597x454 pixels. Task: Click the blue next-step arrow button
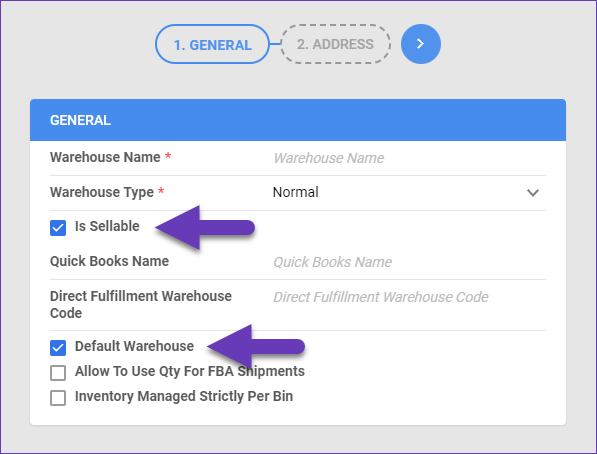(x=421, y=44)
